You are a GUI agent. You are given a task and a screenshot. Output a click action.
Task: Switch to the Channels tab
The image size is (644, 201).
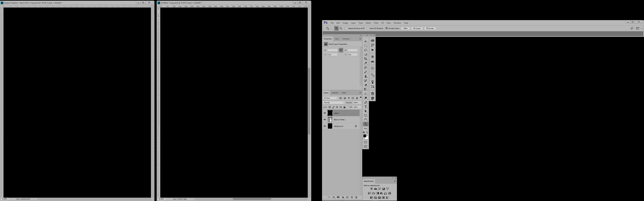pyautogui.click(x=335, y=92)
